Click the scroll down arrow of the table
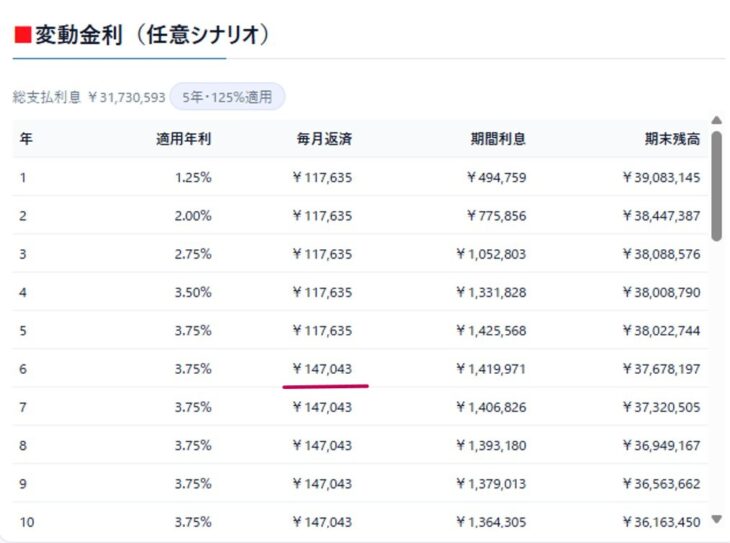The height and width of the screenshot is (543, 730). [x=716, y=519]
